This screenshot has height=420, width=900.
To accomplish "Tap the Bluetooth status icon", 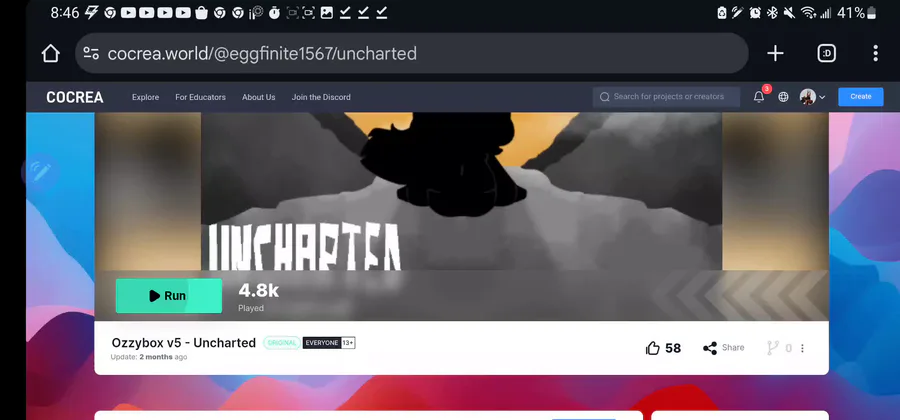I will [x=773, y=13].
